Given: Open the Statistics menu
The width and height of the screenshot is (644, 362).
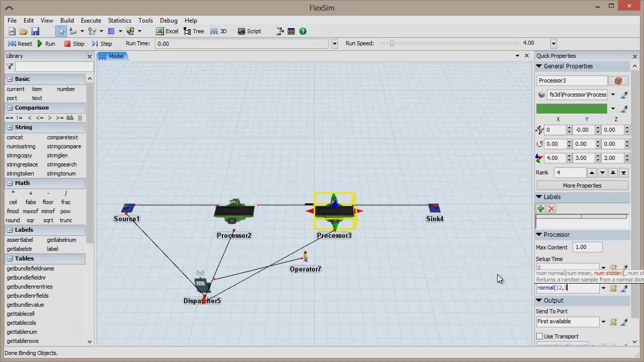Looking at the screenshot, I should tap(120, 21).
